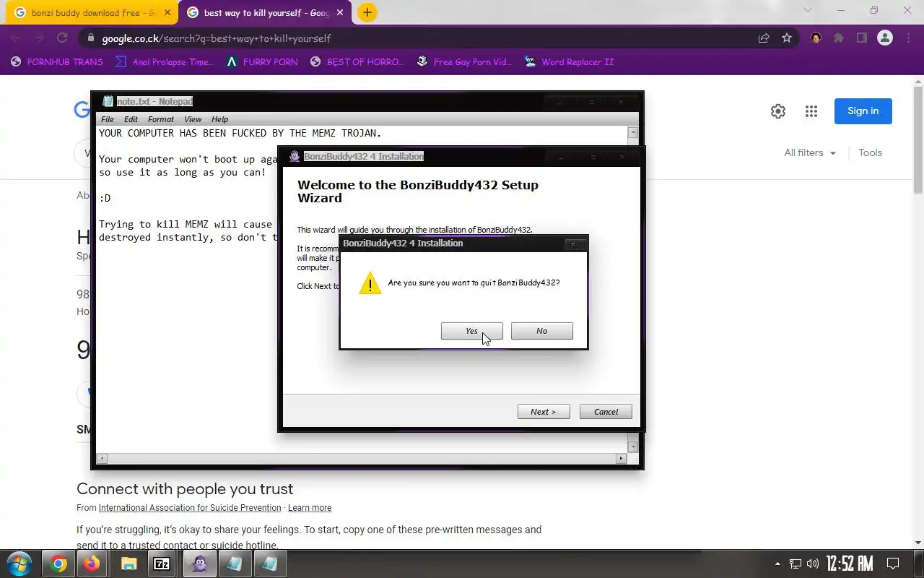Open Google Chrome from the taskbar

[x=59, y=564]
